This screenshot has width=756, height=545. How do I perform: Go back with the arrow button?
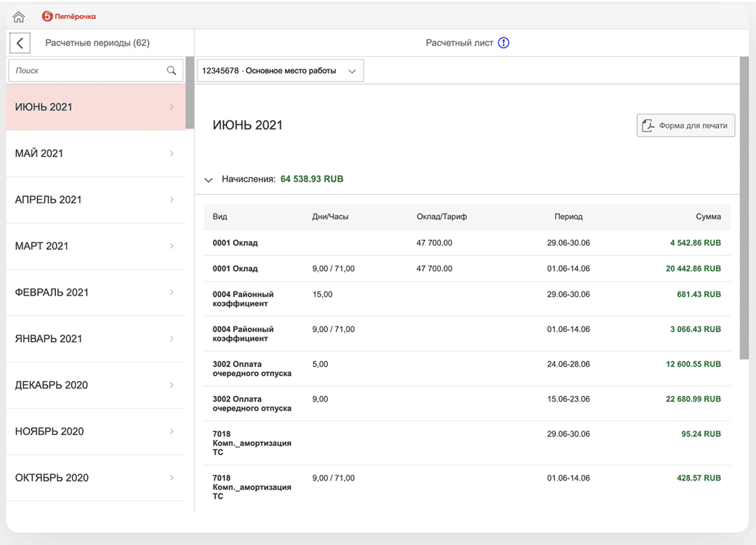pos(20,43)
